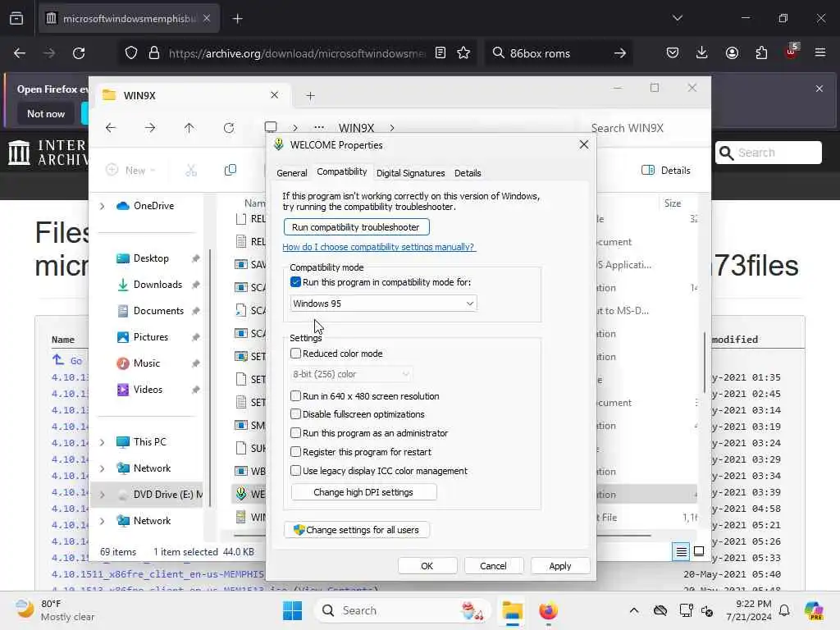This screenshot has height=630, width=840.
Task: Check Run this program as an administrator
Action: tap(295, 433)
